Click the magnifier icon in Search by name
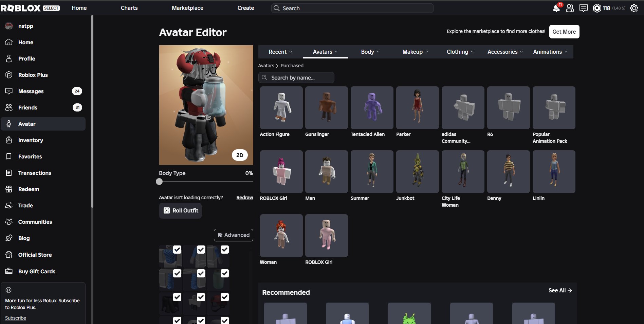 click(x=264, y=78)
